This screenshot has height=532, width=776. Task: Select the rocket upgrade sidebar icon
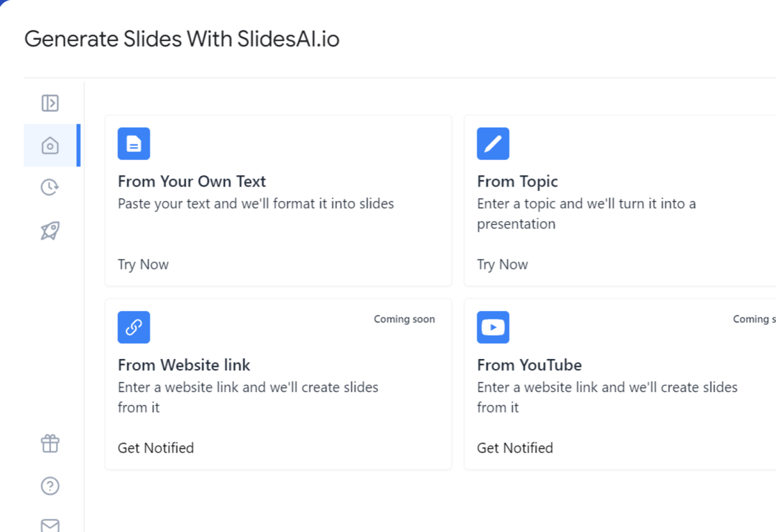coord(50,230)
